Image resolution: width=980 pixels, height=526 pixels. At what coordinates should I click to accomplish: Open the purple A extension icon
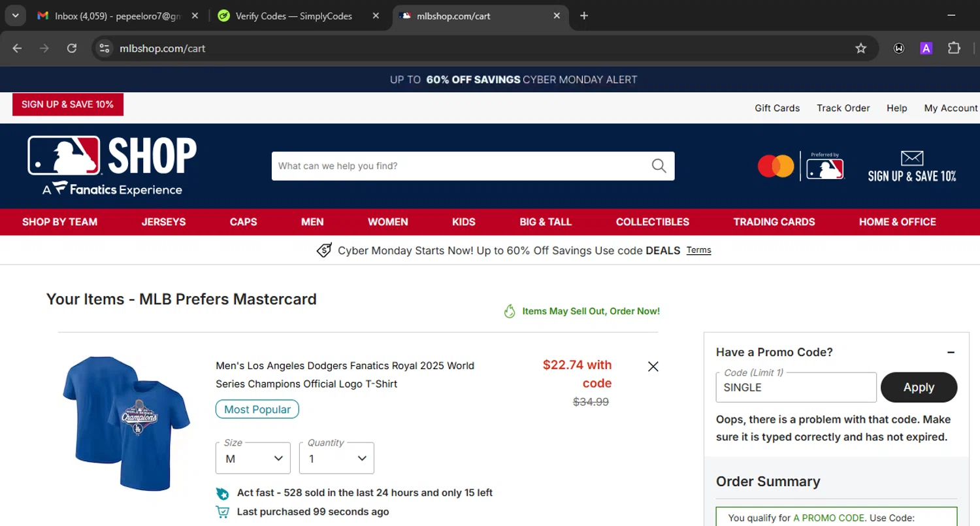(926, 48)
